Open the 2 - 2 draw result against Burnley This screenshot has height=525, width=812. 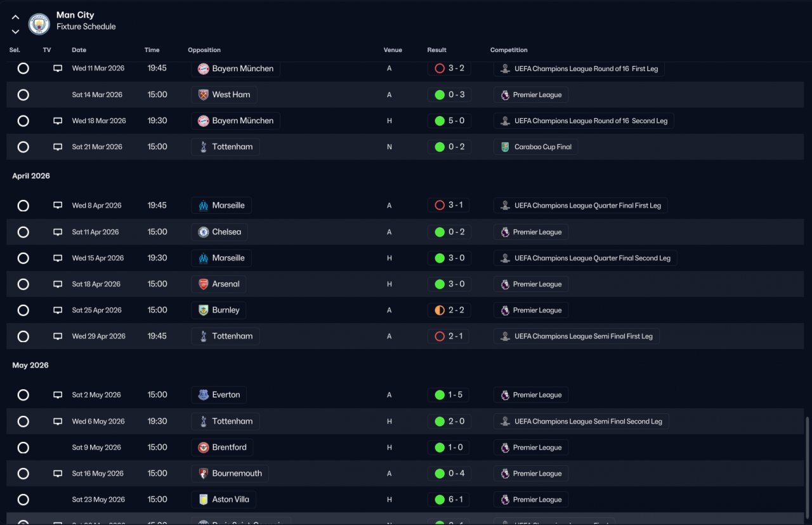coord(449,310)
